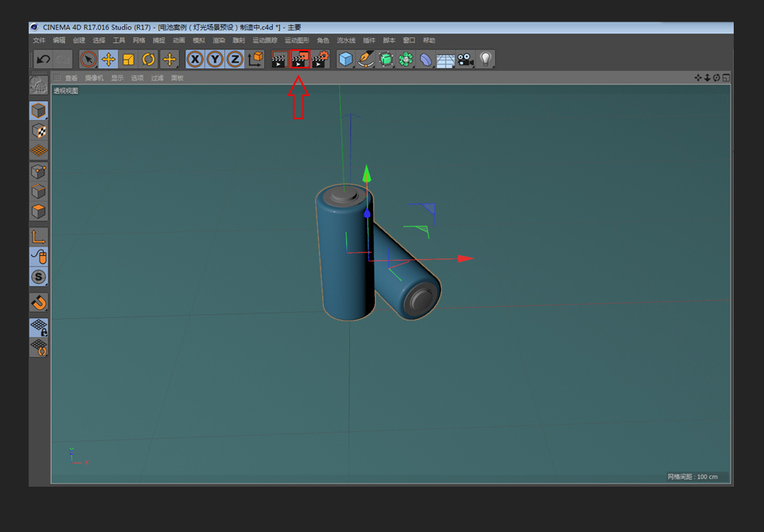This screenshot has height=532, width=764.
Task: Toggle the Z-axis lock
Action: (235, 59)
